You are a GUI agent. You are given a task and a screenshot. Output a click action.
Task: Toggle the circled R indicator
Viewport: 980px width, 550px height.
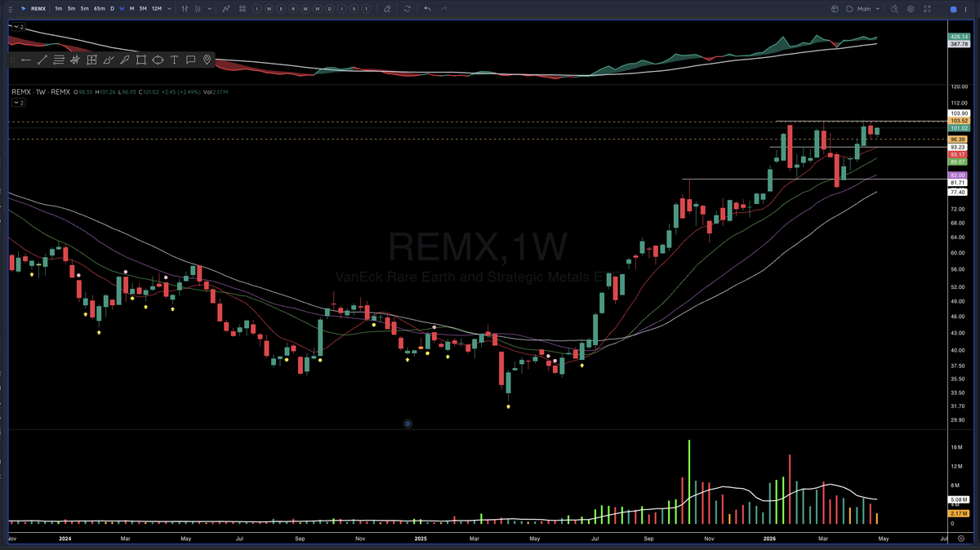tap(293, 8)
